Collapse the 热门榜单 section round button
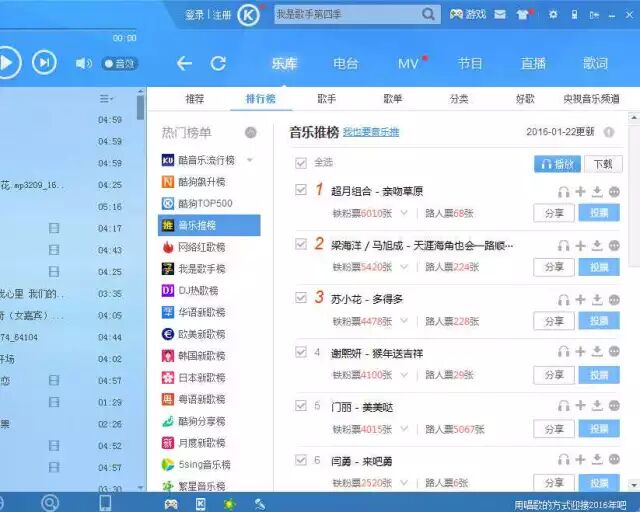The image size is (640, 512). coord(251,133)
